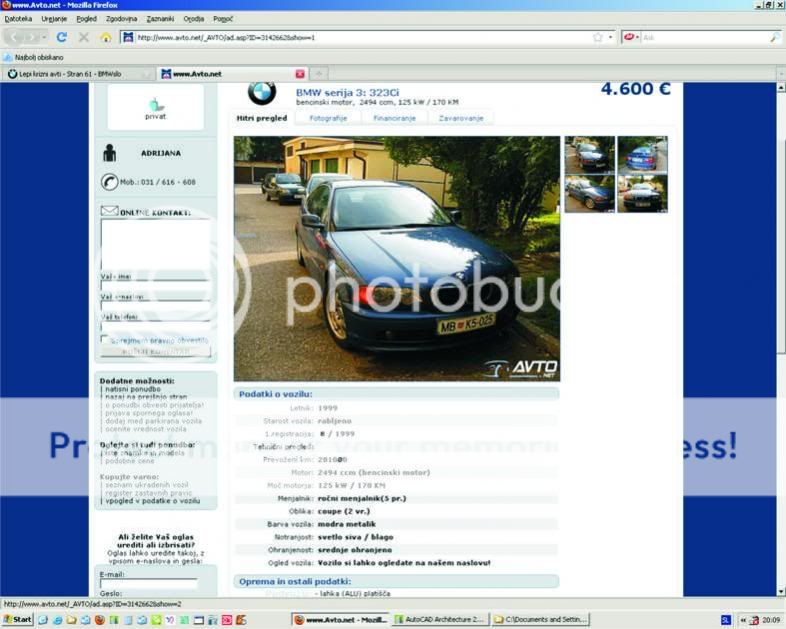
Task: Click the Stop loading X icon
Action: pyautogui.click(x=84, y=37)
